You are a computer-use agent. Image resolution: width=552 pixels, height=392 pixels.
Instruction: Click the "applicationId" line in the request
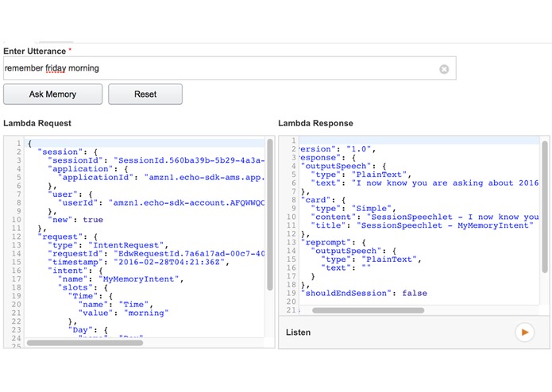coord(161,177)
